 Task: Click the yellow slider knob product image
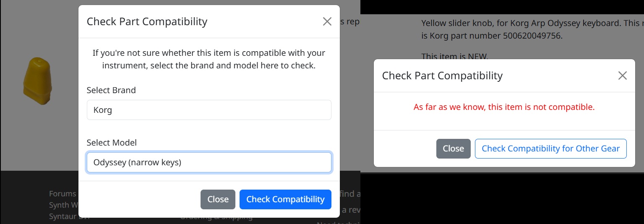[37, 82]
